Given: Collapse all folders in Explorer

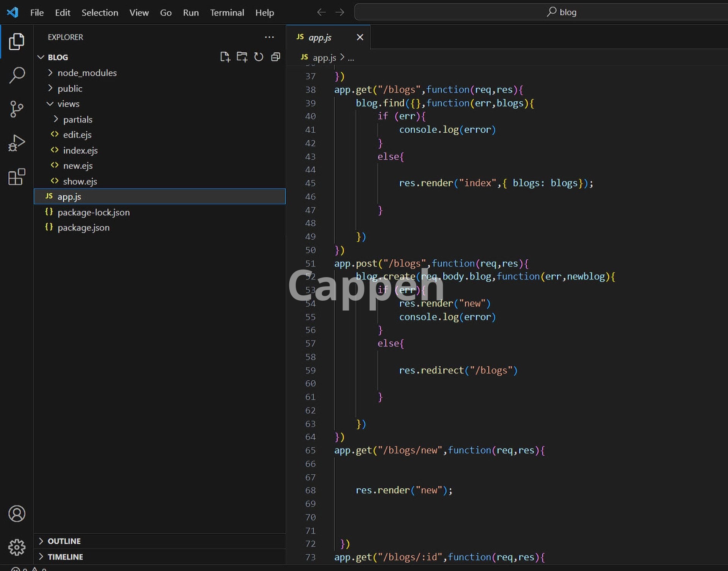Looking at the screenshot, I should point(276,57).
